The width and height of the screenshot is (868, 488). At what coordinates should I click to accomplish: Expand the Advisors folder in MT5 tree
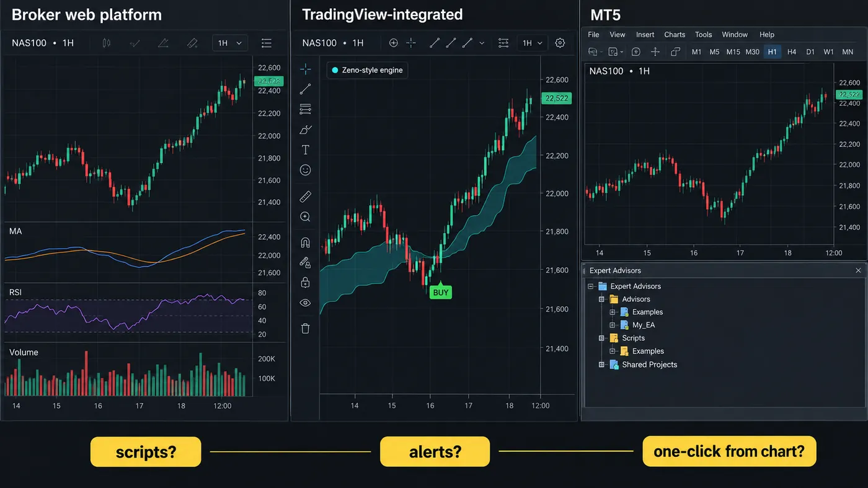point(601,299)
